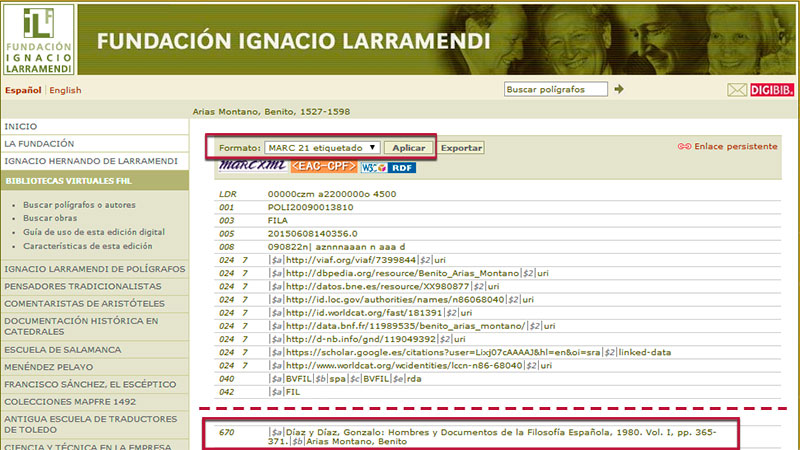The height and width of the screenshot is (450, 800).
Task: Click the id.worldcat.org/fast/181391 URI text
Action: (x=364, y=313)
